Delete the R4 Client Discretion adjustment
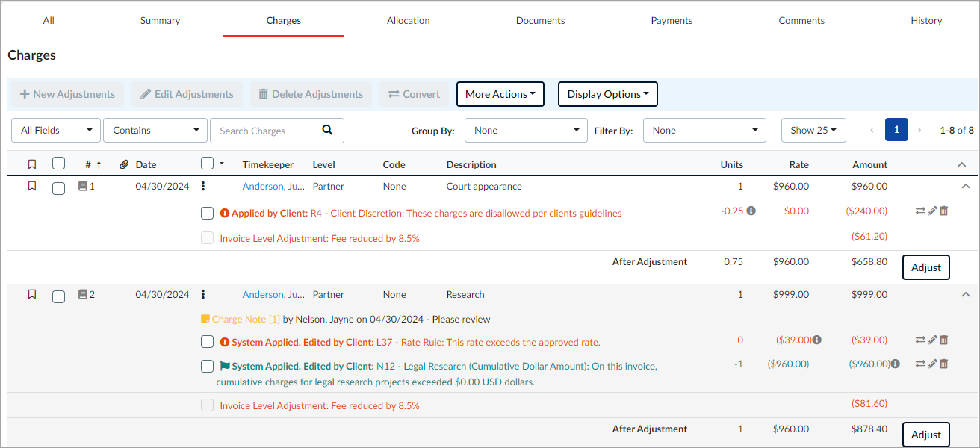 (943, 211)
